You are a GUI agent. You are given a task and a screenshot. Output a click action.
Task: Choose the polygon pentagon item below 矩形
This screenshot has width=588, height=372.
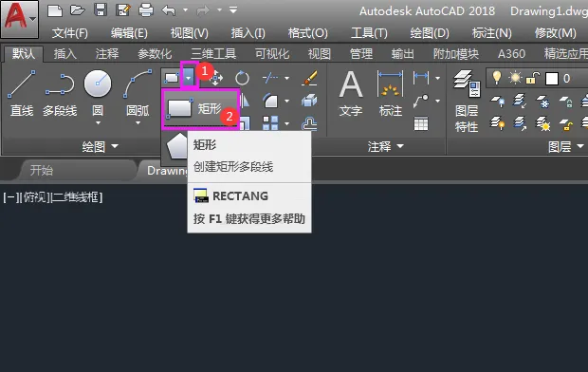click(176, 146)
